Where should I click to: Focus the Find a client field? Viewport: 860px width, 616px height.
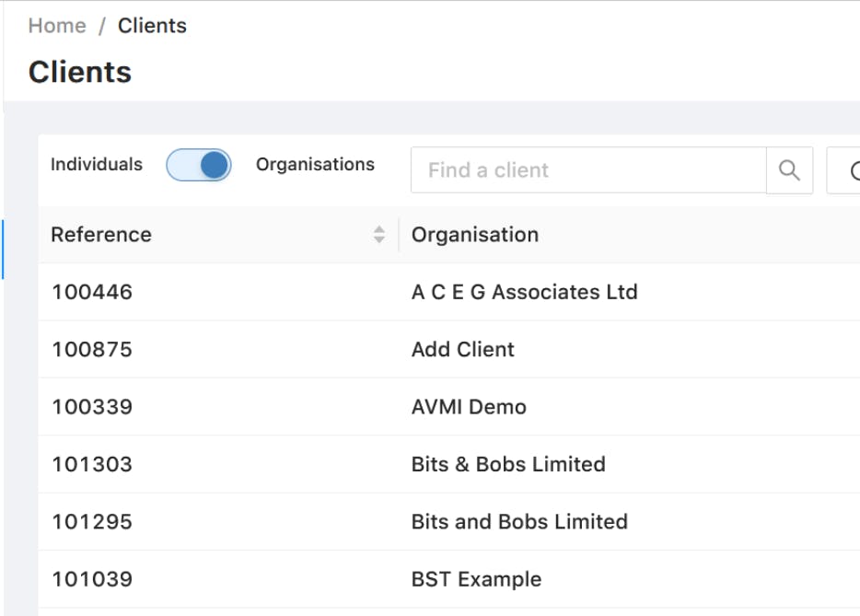pos(588,170)
